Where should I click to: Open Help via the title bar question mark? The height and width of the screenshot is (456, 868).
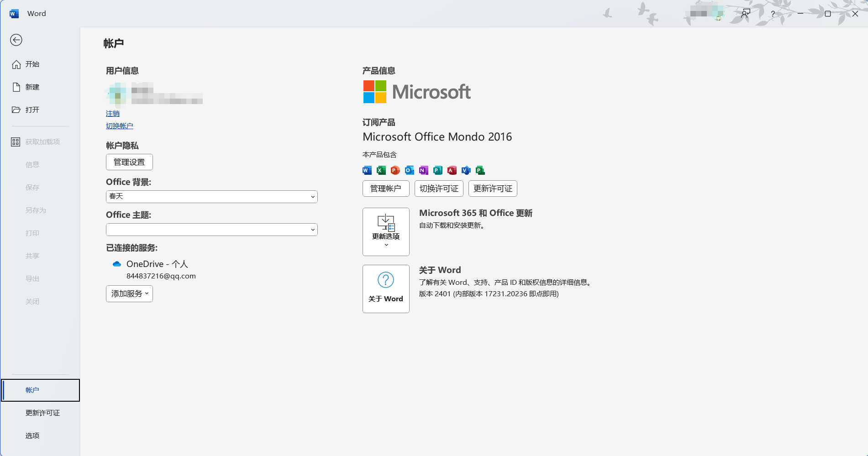click(773, 14)
